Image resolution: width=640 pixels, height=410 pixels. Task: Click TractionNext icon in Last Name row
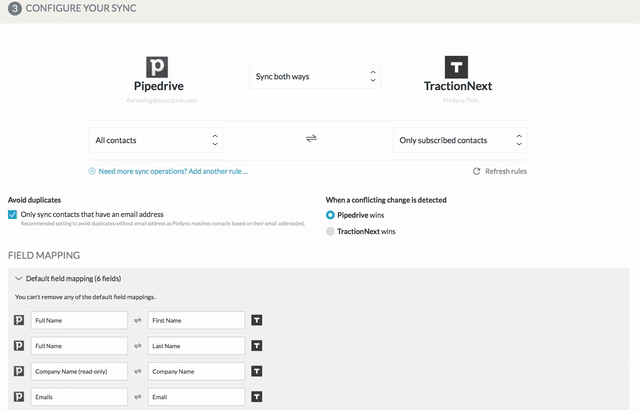(257, 346)
